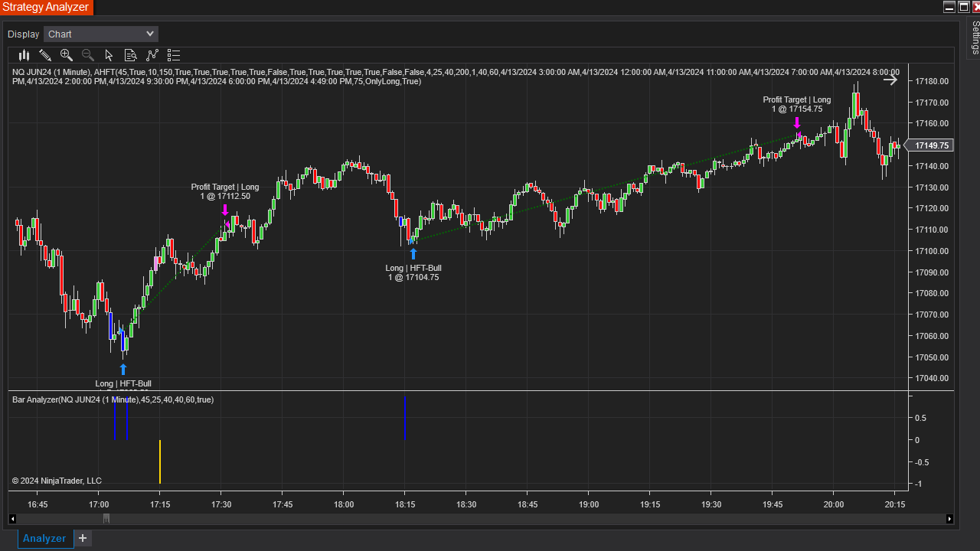This screenshot has height=551, width=980.
Task: Click the Bar Analyzer indicator label
Action: (113, 399)
